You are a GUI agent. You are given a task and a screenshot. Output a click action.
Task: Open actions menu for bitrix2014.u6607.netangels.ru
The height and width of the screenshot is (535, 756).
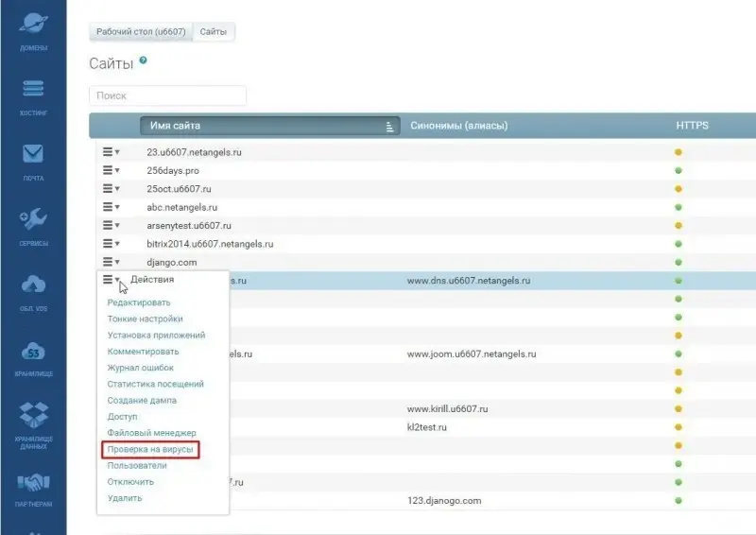tap(111, 244)
